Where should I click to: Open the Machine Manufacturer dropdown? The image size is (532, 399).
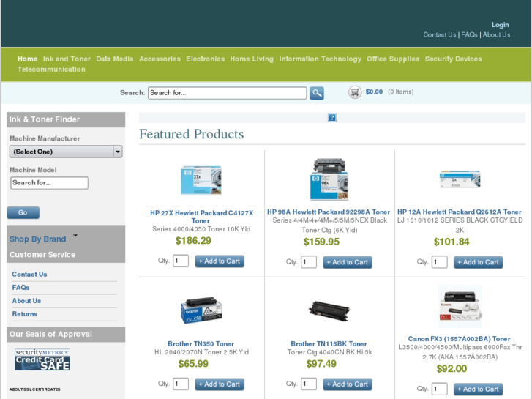coord(66,152)
